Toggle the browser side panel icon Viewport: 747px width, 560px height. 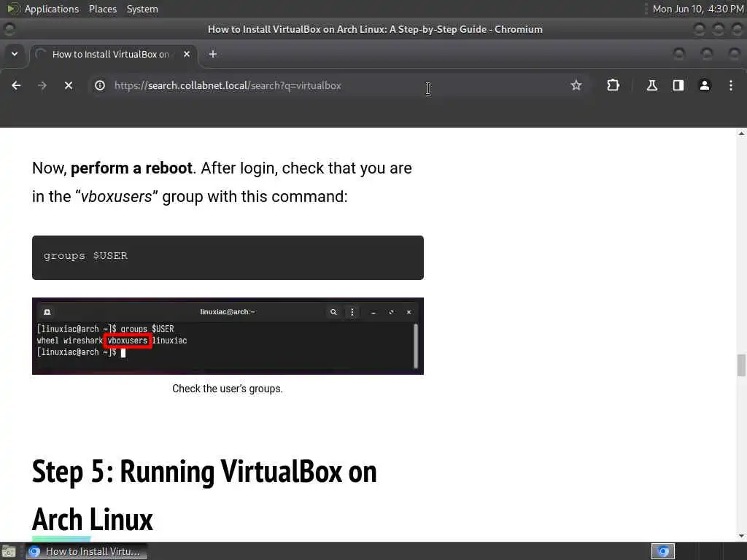[678, 86]
